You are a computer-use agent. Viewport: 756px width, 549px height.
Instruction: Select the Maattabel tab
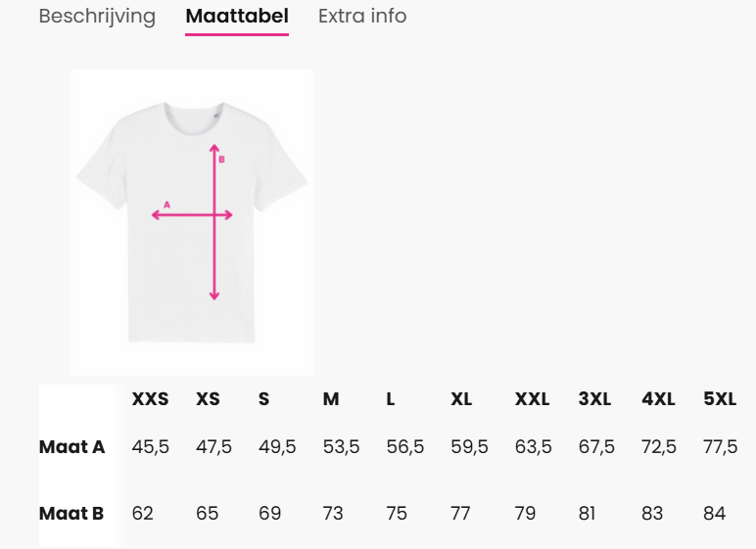[237, 17]
